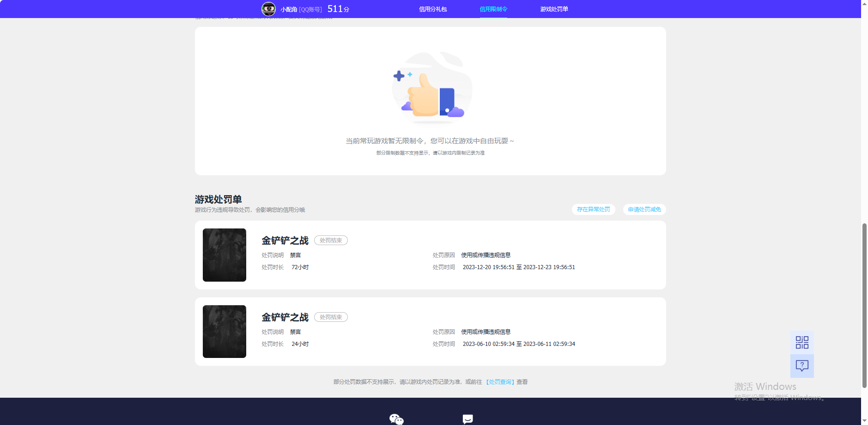Click the user avatar icon in header
868x425 pixels.
tap(268, 9)
